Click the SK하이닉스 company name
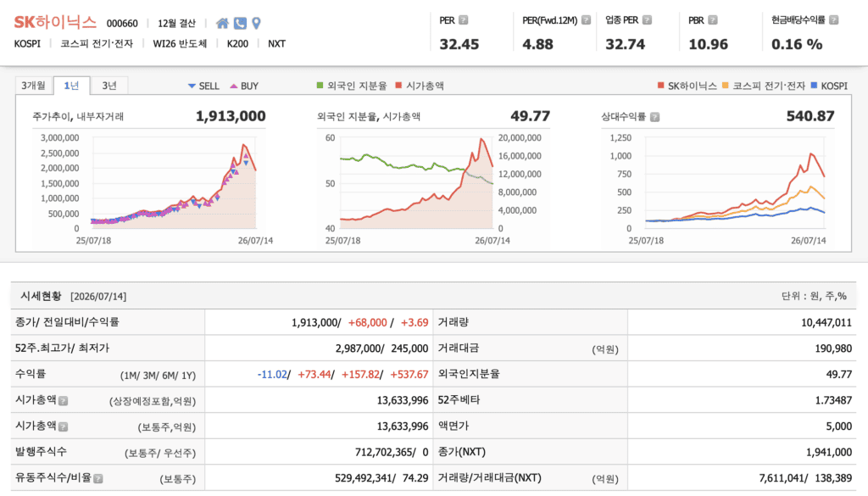The width and height of the screenshot is (868, 496). point(55,22)
